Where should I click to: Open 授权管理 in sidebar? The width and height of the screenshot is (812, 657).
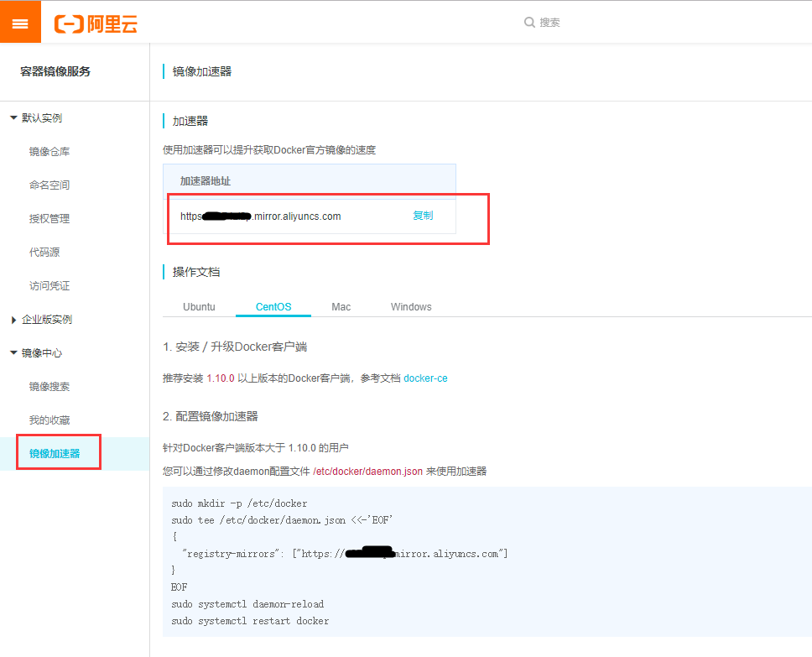tap(49, 219)
